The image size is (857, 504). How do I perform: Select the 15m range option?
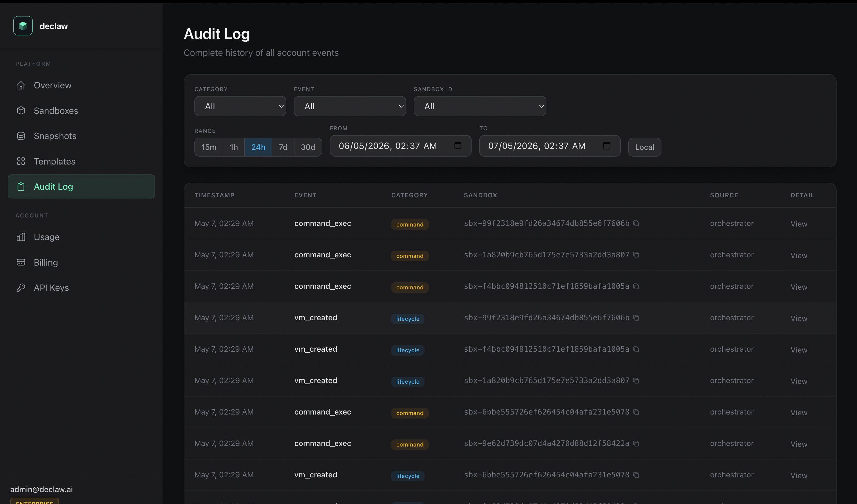tap(209, 147)
